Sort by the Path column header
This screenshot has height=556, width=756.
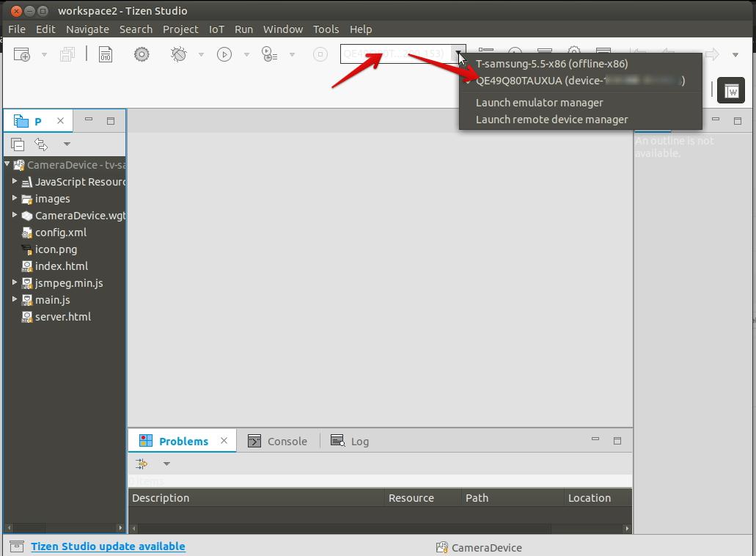click(513, 498)
